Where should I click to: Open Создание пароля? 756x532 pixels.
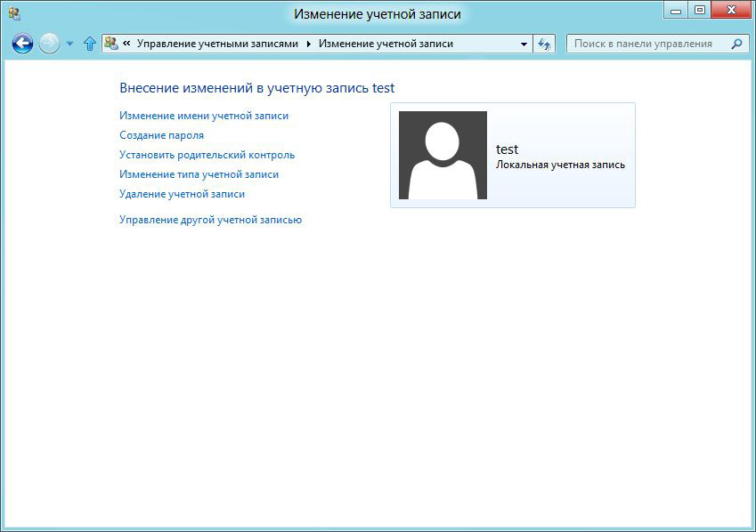click(x=163, y=135)
